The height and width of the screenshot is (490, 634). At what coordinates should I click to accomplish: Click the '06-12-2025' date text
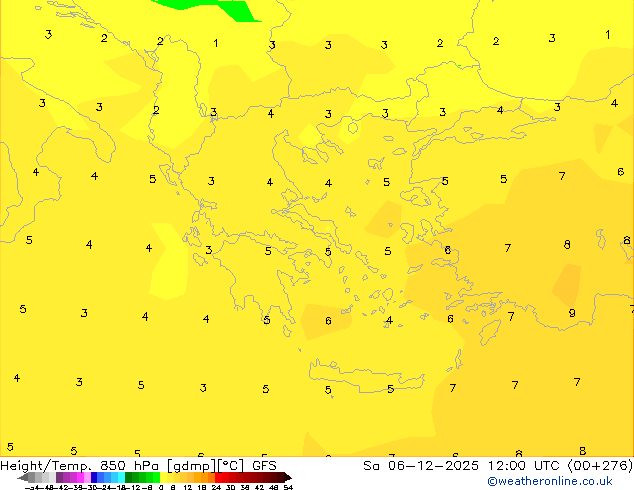coord(433,465)
